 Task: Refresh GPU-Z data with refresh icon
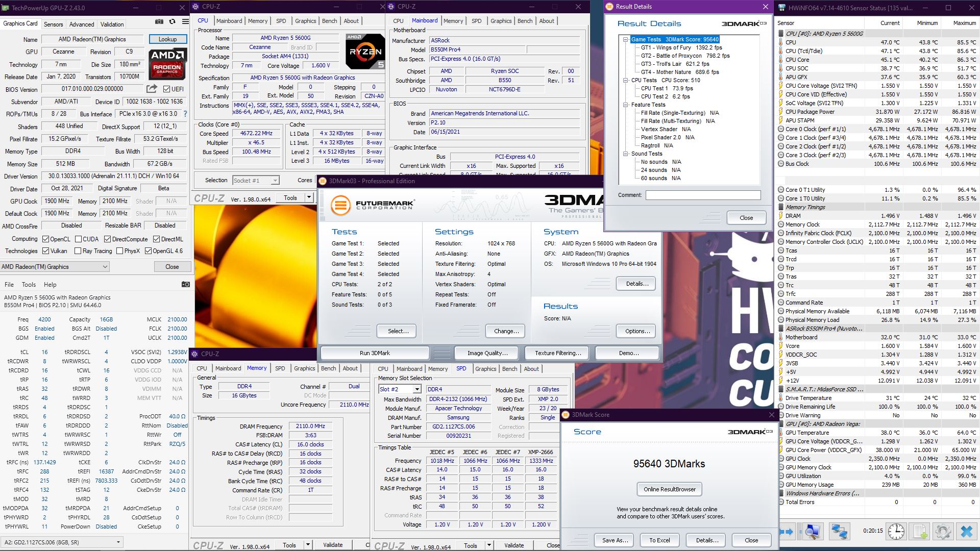[172, 22]
